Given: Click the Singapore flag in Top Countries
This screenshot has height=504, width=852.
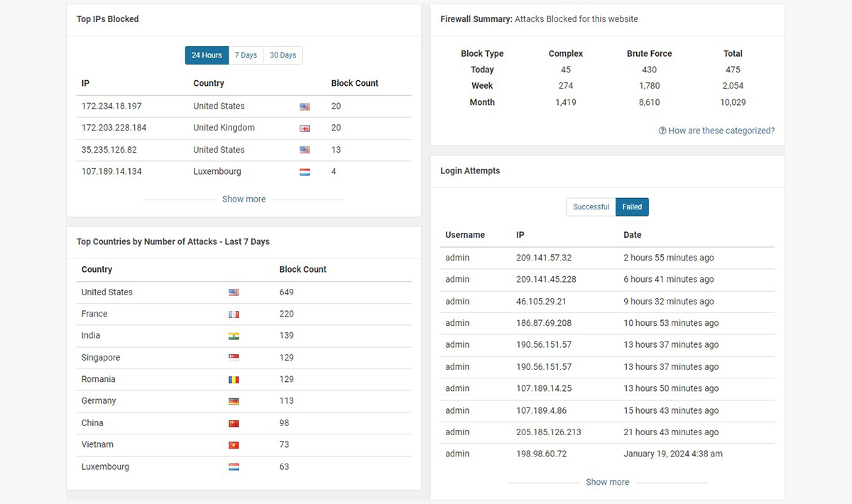Looking at the screenshot, I should pyautogui.click(x=234, y=358).
